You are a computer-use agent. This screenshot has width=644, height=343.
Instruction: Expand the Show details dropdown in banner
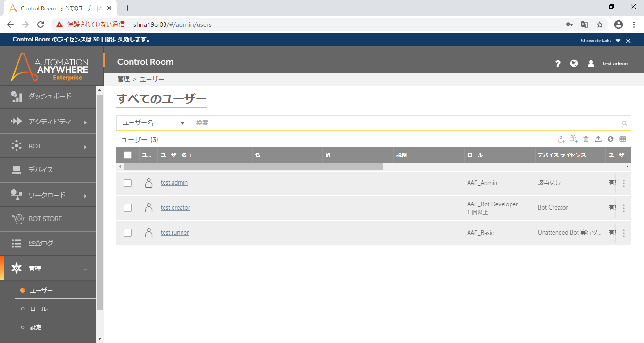(601, 41)
